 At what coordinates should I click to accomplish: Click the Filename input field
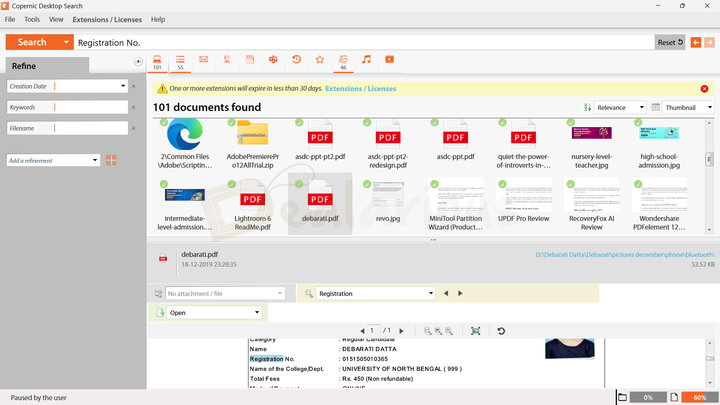(x=67, y=128)
